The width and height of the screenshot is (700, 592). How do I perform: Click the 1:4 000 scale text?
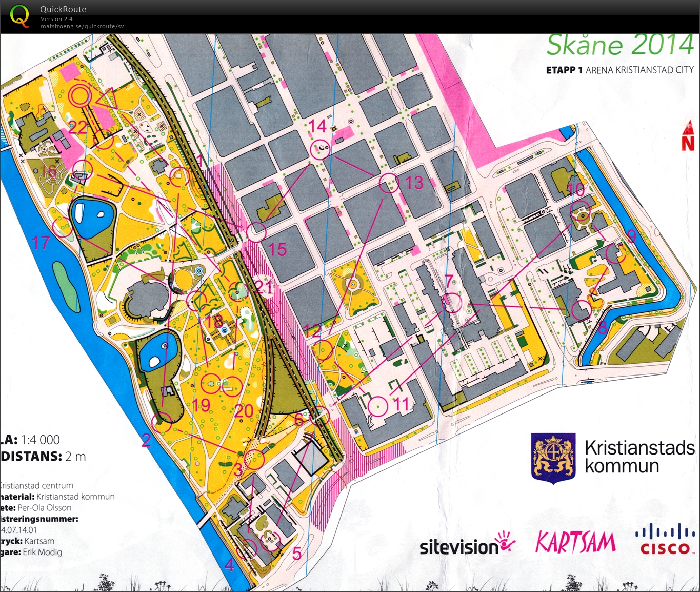pyautogui.click(x=41, y=440)
